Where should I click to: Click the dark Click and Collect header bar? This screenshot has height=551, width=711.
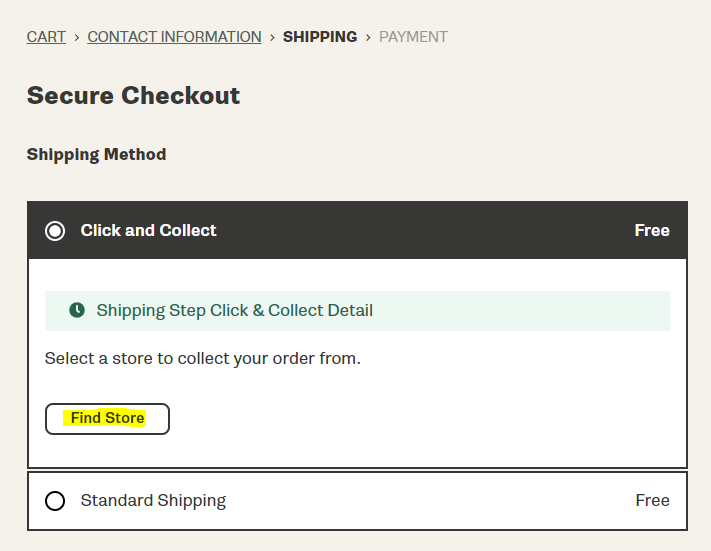[357, 230]
